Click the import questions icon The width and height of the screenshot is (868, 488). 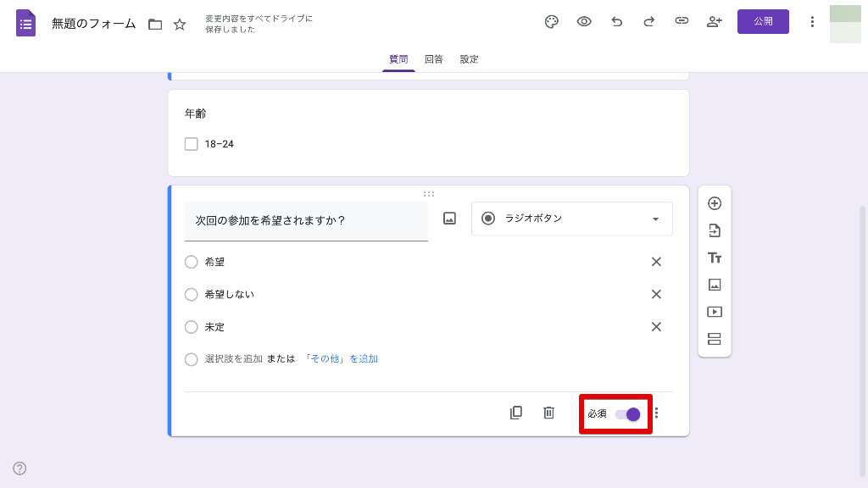[715, 230]
